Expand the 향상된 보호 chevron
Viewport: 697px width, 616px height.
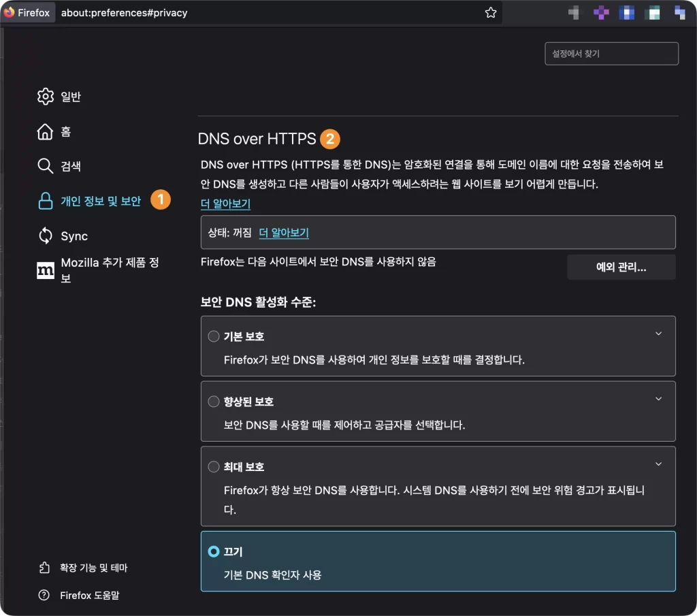(x=659, y=399)
